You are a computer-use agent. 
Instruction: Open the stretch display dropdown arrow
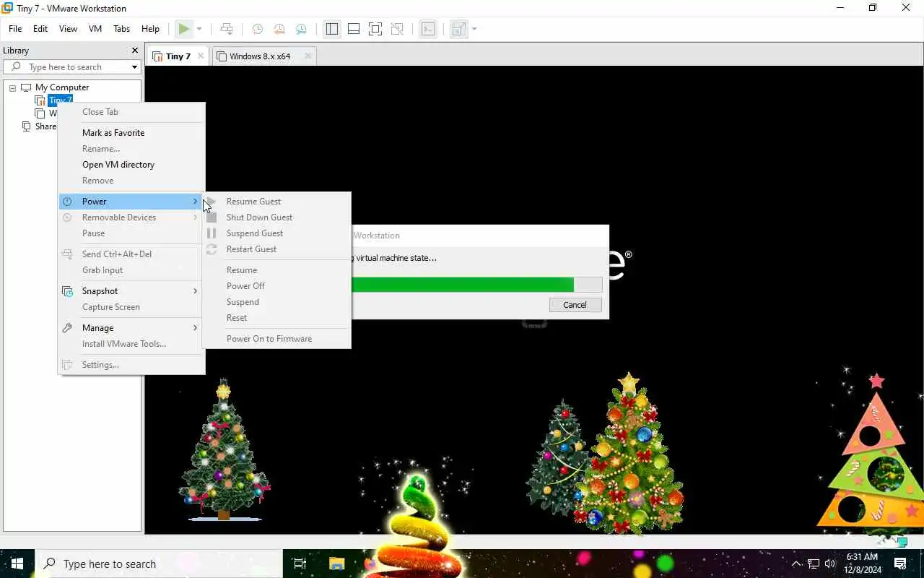pyautogui.click(x=474, y=29)
